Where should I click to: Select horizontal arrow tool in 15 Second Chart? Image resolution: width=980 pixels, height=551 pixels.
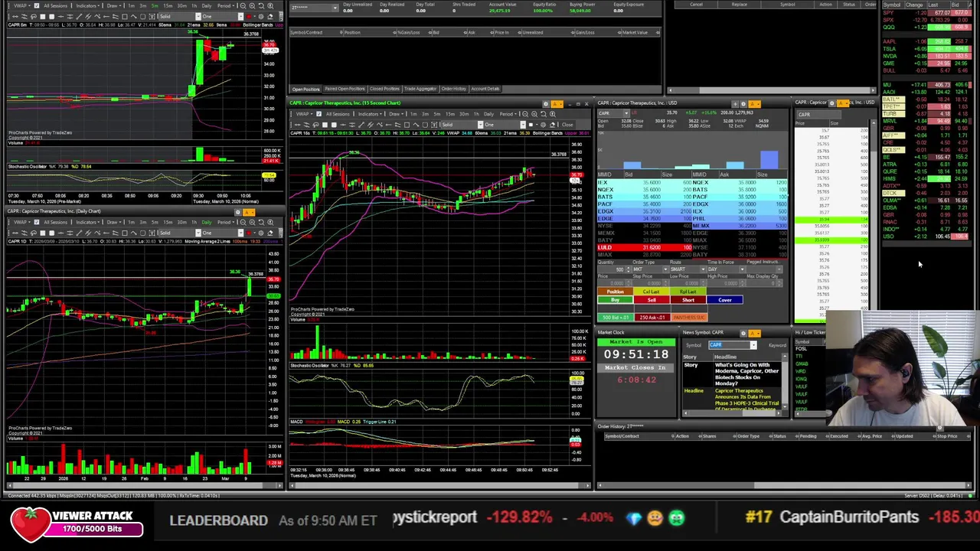297,125
